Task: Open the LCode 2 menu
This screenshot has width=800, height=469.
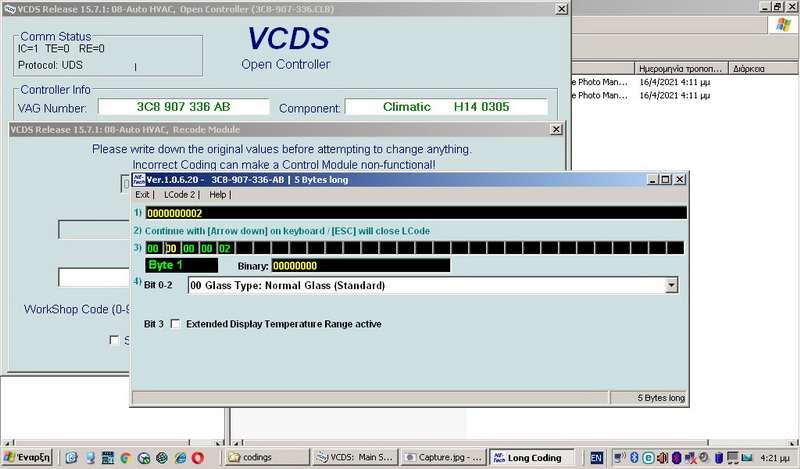Action: 180,194
